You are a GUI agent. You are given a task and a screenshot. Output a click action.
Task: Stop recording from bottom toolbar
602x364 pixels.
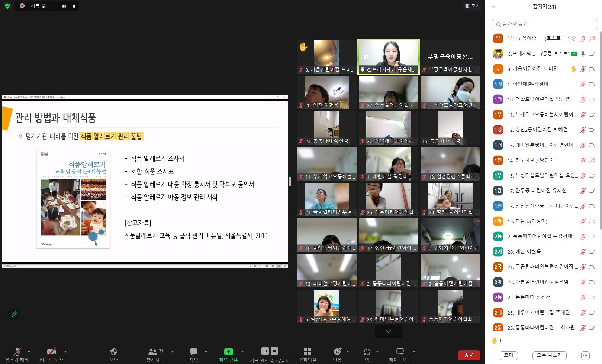coord(274,351)
